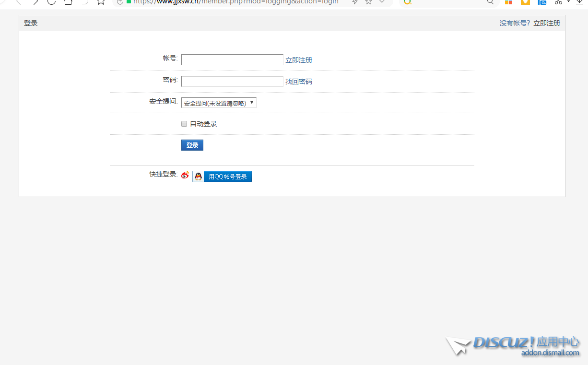Expand the address bar dropdown chevron

[x=382, y=2]
